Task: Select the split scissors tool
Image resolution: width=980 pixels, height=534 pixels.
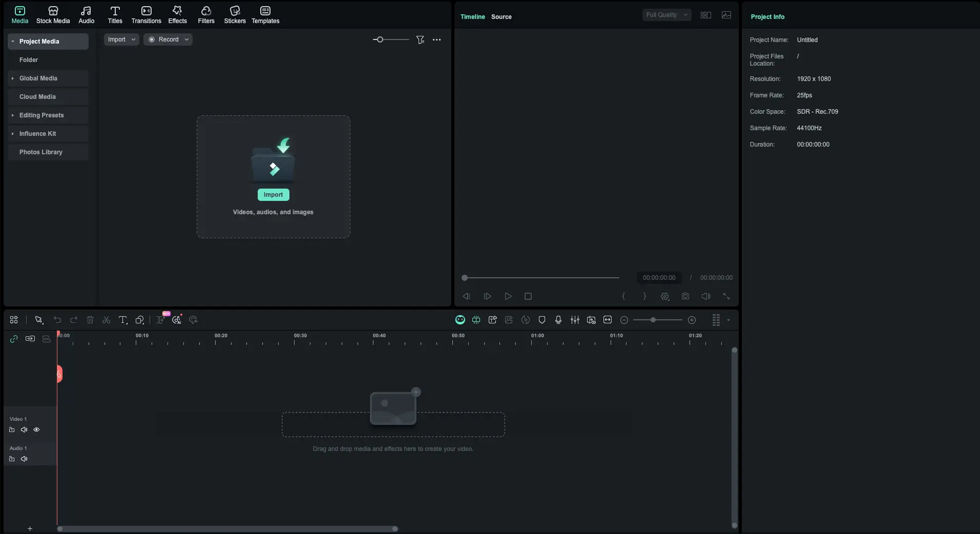Action: [107, 320]
